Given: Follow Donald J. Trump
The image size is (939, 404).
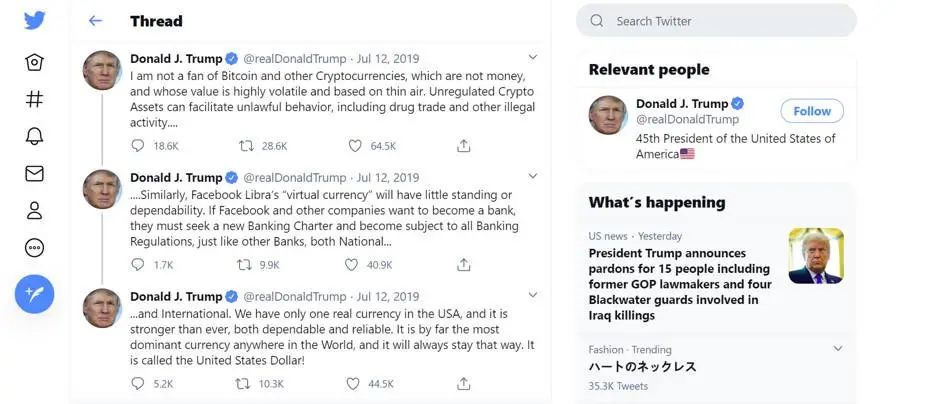Looking at the screenshot, I should [x=811, y=111].
